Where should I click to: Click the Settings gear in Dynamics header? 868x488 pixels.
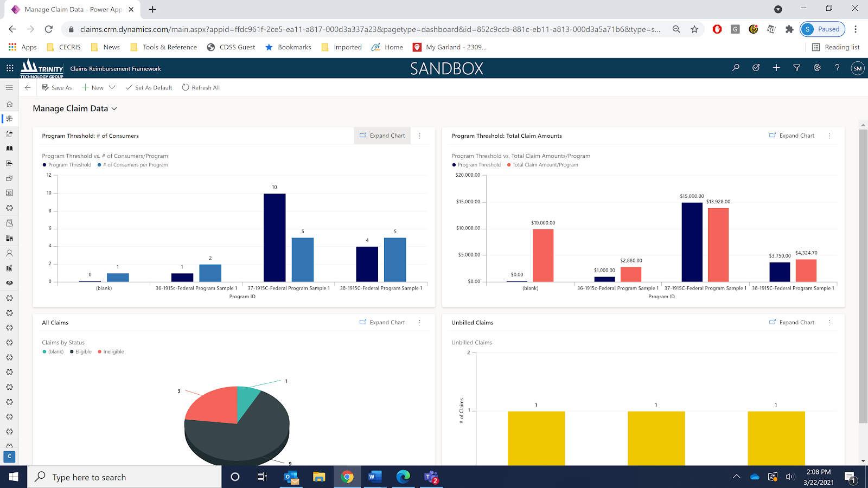click(x=817, y=68)
